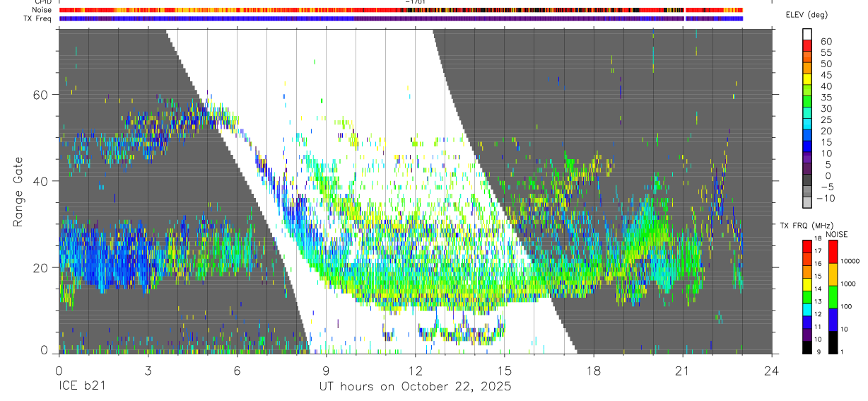Click the x-axis tick label '6'
Image resolution: width=868 pixels, height=401 pixels.
coord(237,370)
